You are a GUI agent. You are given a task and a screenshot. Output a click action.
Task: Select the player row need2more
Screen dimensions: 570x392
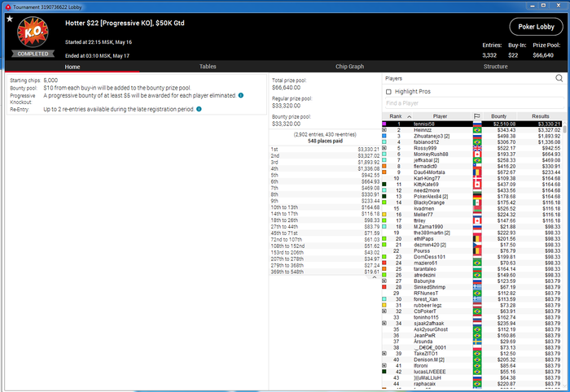(x=471, y=190)
